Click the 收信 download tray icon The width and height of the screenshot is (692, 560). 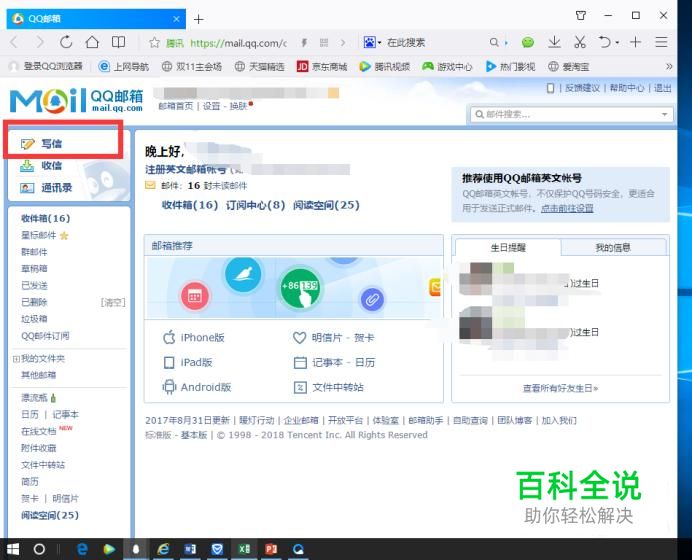tap(27, 166)
